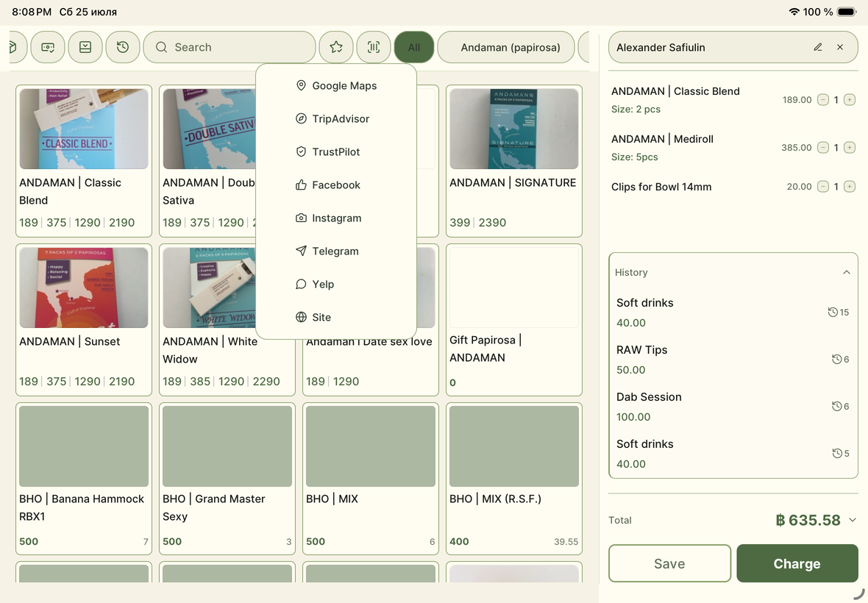Open the barcode scanner icon
The height and width of the screenshot is (603, 868).
pyautogui.click(x=374, y=48)
